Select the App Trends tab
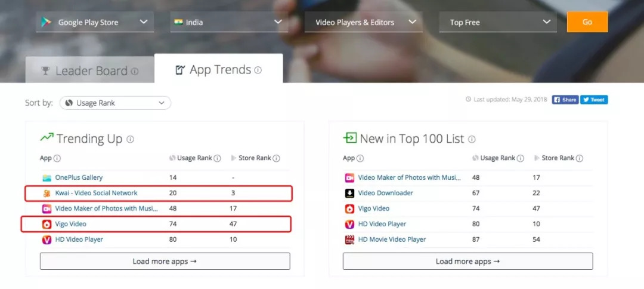644x289 pixels. point(218,69)
